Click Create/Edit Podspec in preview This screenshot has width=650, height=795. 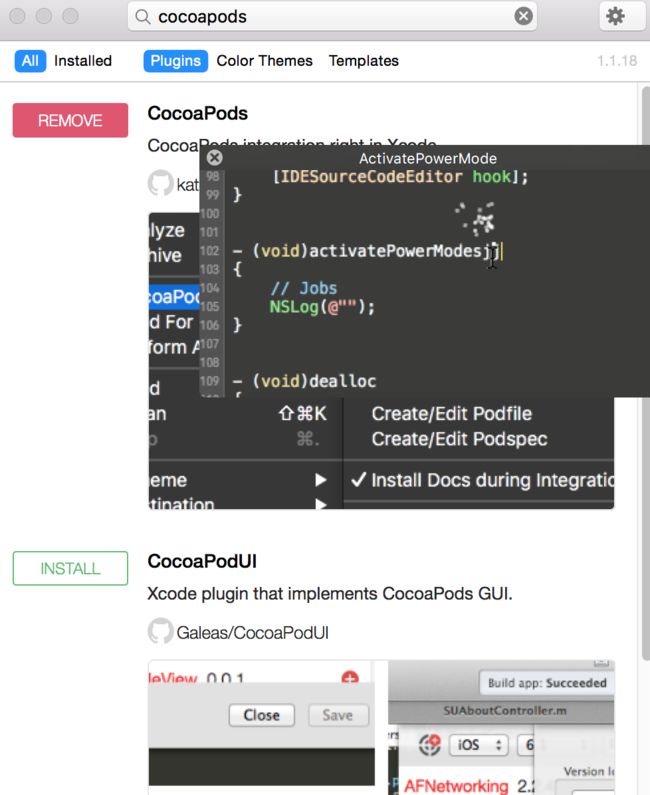[459, 439]
